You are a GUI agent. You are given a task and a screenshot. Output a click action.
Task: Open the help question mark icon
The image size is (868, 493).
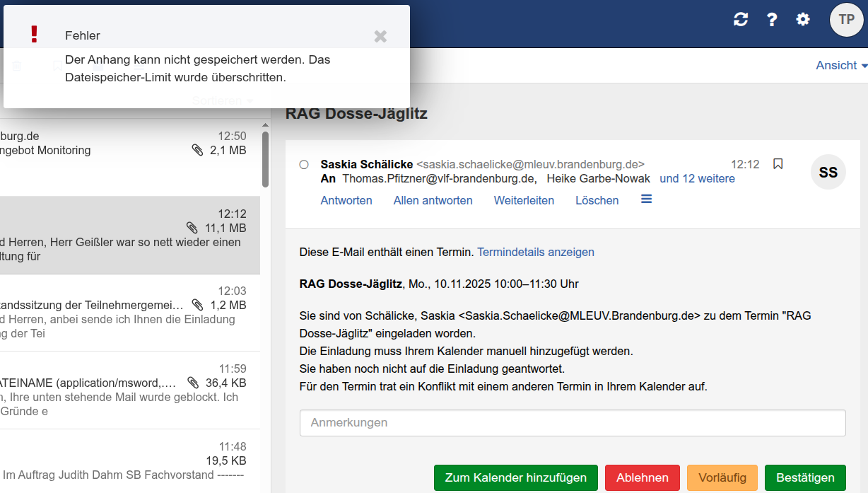(772, 20)
